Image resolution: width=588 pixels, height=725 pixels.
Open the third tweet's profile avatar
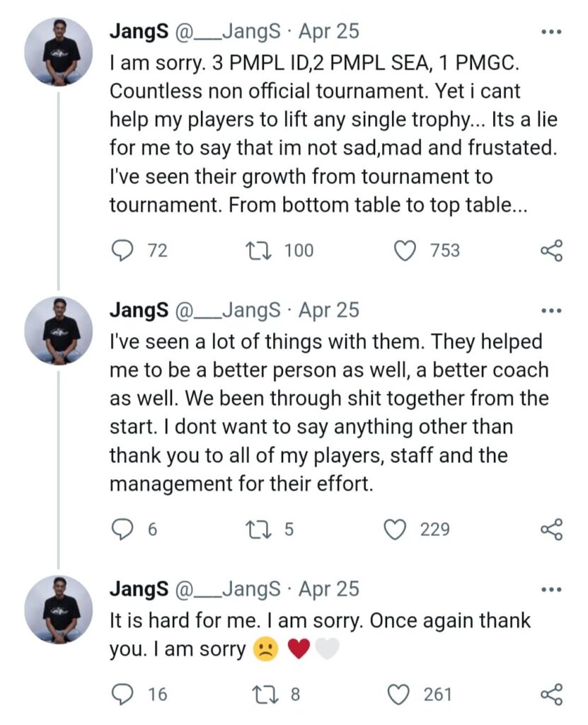(59, 609)
